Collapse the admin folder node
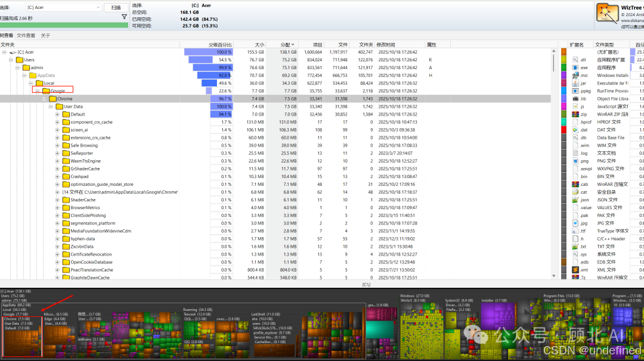This screenshot has height=361, width=644. (18, 68)
